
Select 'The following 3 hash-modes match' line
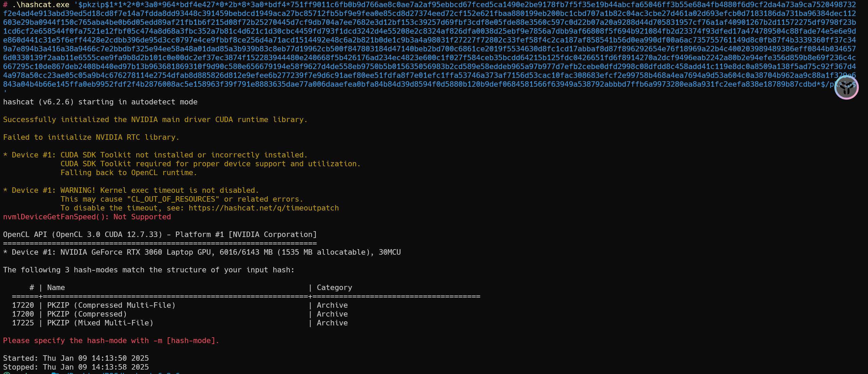pos(149,270)
